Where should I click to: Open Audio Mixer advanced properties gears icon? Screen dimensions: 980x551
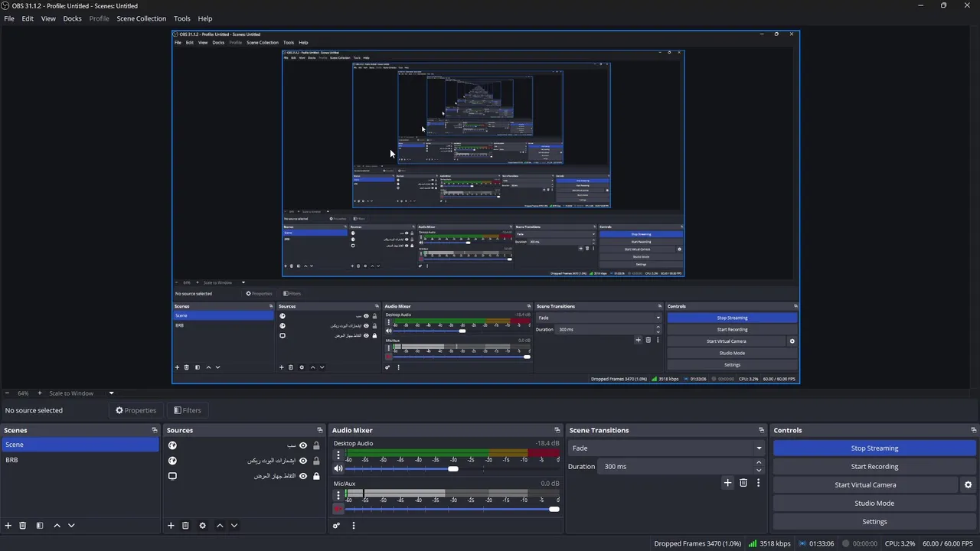click(336, 526)
